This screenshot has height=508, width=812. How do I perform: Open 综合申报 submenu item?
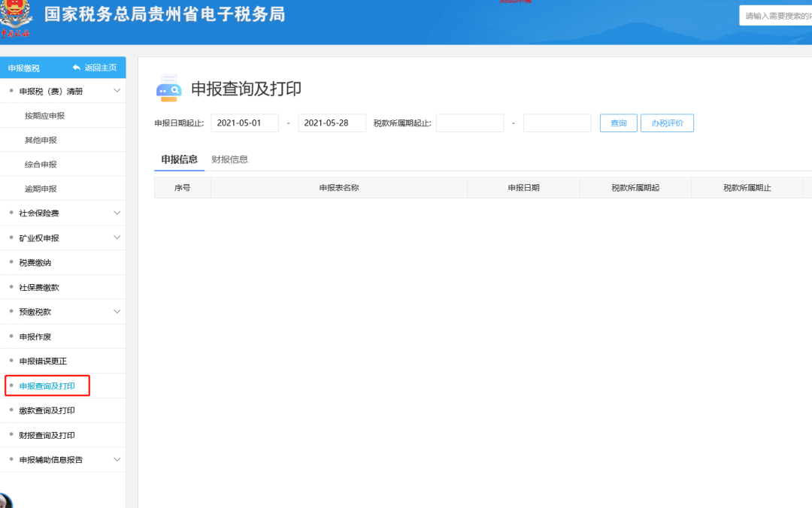point(41,164)
